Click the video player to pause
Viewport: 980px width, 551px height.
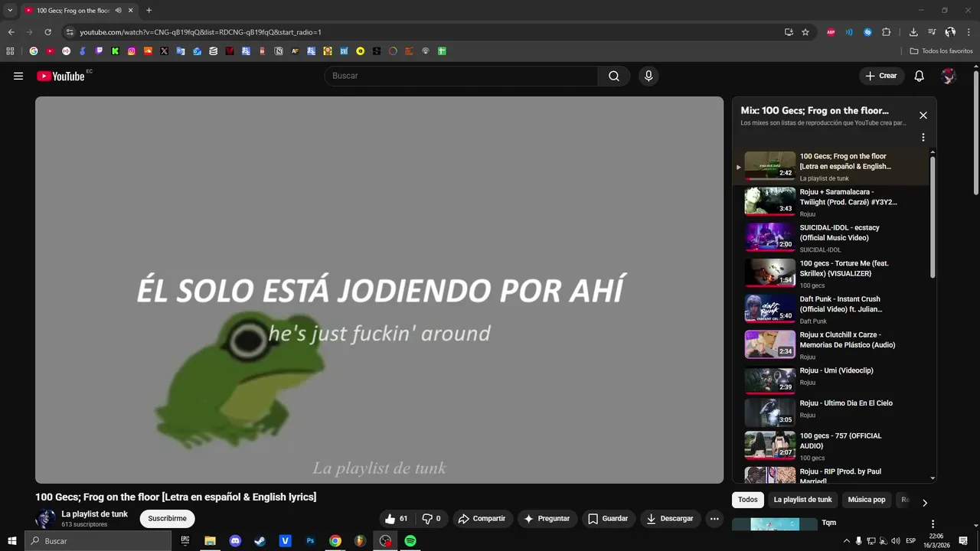pyautogui.click(x=379, y=289)
